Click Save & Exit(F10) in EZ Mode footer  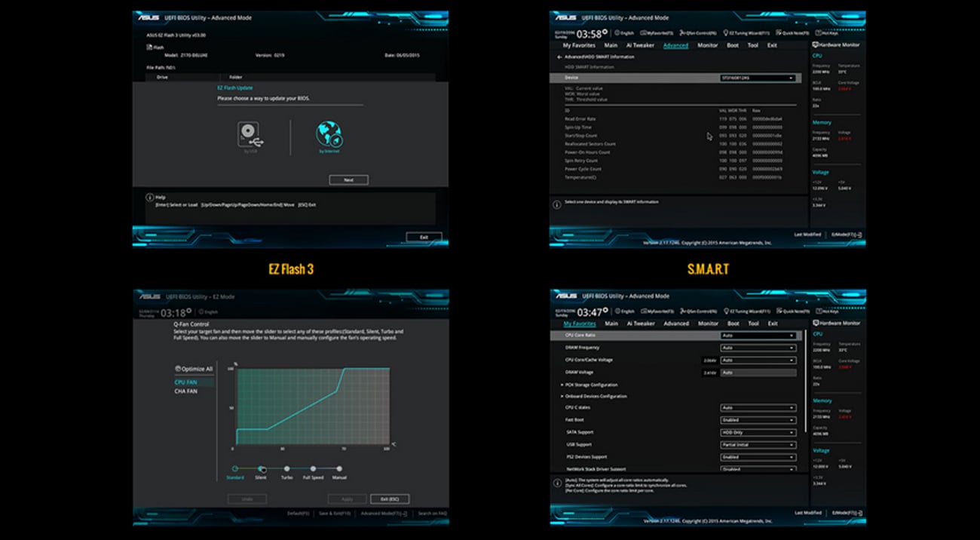(x=335, y=514)
